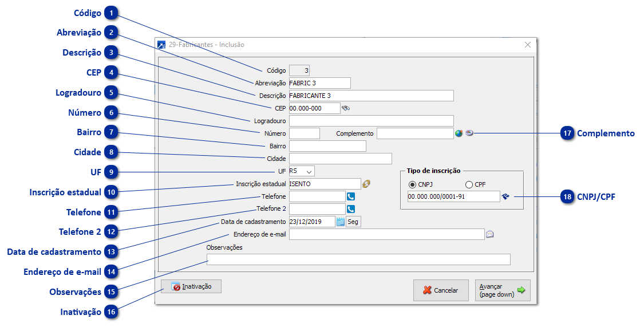Click the CEP input field
This screenshot has width=644, height=327.
pos(315,108)
